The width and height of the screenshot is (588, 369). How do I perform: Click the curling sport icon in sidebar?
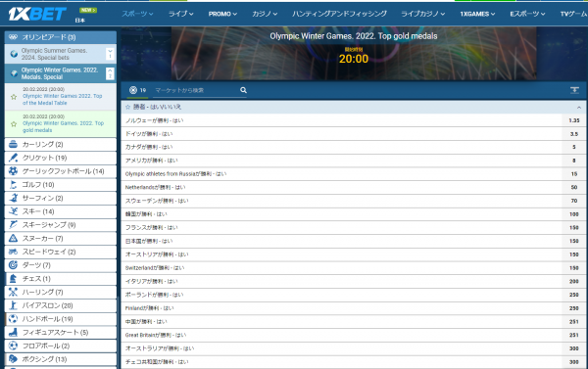(x=13, y=144)
